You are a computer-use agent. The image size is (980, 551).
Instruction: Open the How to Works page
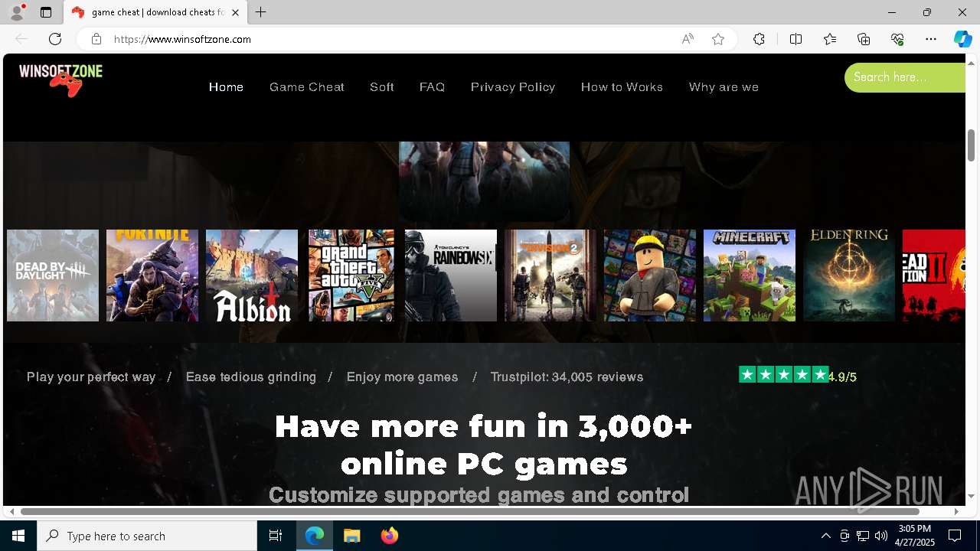pyautogui.click(x=622, y=87)
